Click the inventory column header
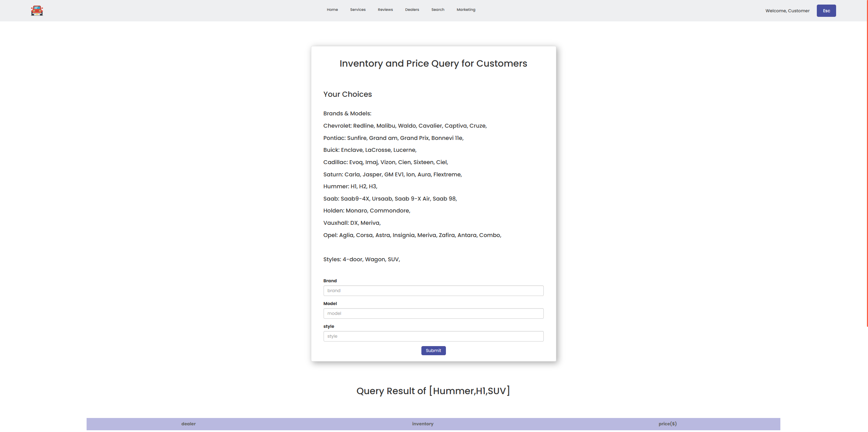The height and width of the screenshot is (432, 868). pyautogui.click(x=422, y=424)
